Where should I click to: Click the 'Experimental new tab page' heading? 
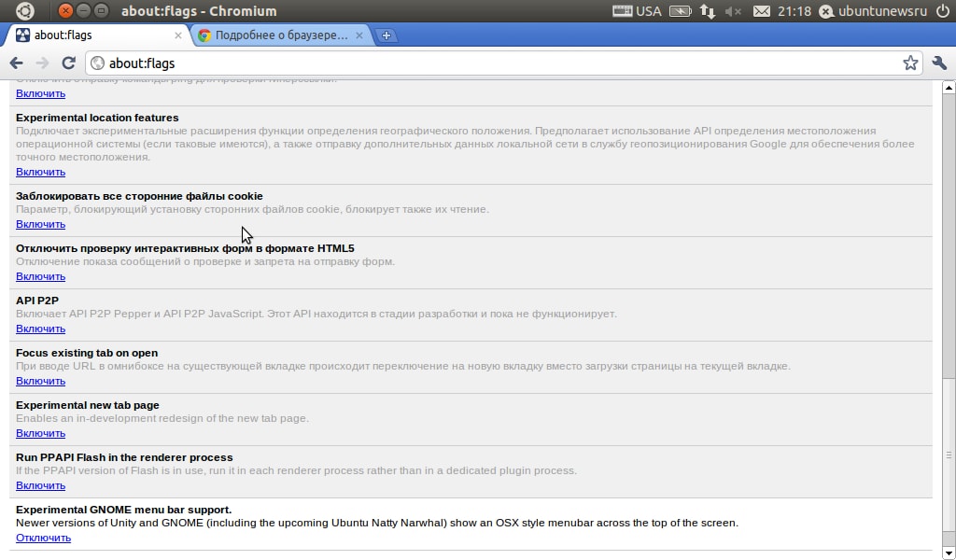[x=87, y=405]
